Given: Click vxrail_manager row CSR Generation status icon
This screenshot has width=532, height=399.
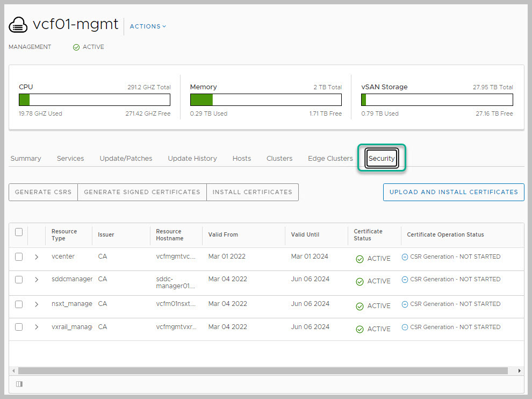Looking at the screenshot, I should [x=405, y=327].
